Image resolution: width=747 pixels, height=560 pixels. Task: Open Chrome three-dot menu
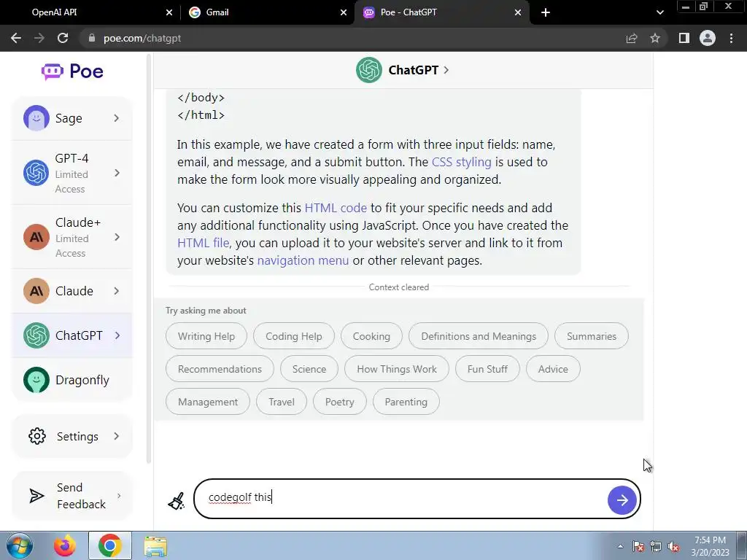(x=731, y=38)
